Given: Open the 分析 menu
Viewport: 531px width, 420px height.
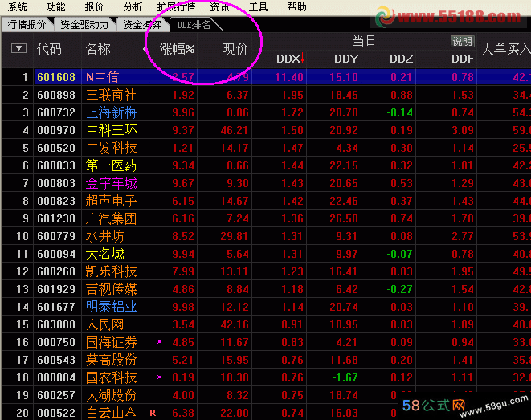Looking at the screenshot, I should click(133, 6).
